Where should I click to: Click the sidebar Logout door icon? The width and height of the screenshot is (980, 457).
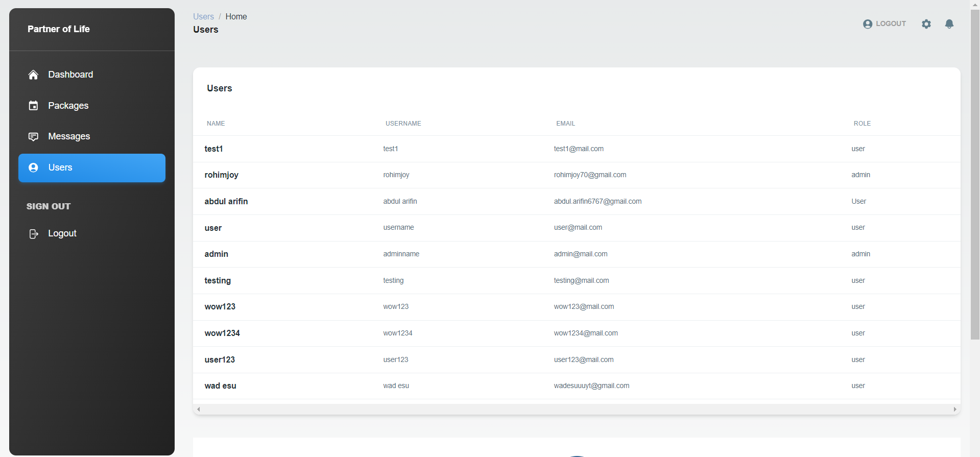click(x=34, y=234)
